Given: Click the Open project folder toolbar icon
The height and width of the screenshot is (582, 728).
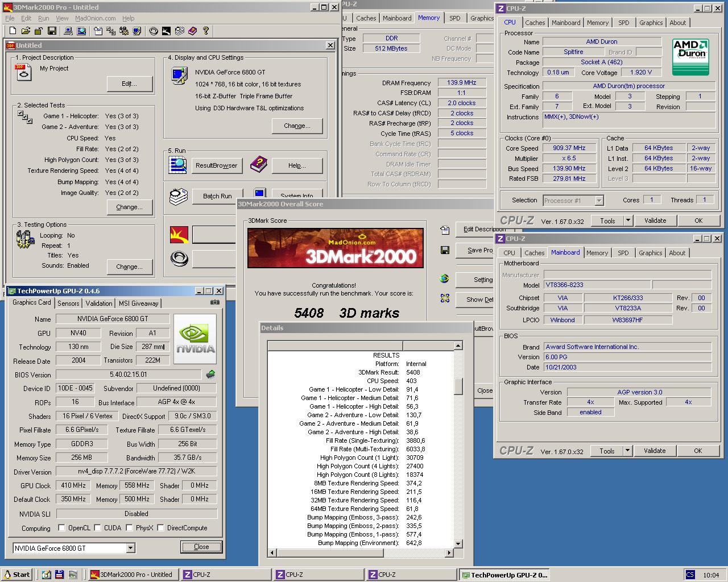Looking at the screenshot, I should coord(26,31).
